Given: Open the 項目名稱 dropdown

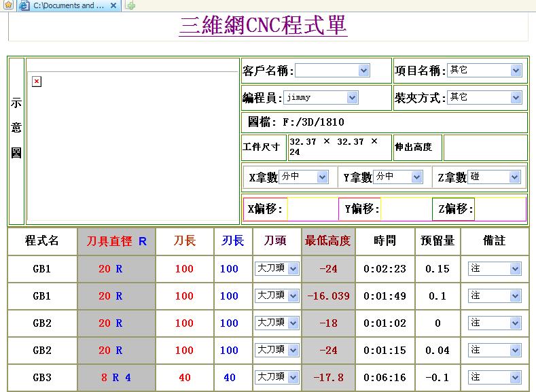Looking at the screenshot, I should [x=485, y=71].
